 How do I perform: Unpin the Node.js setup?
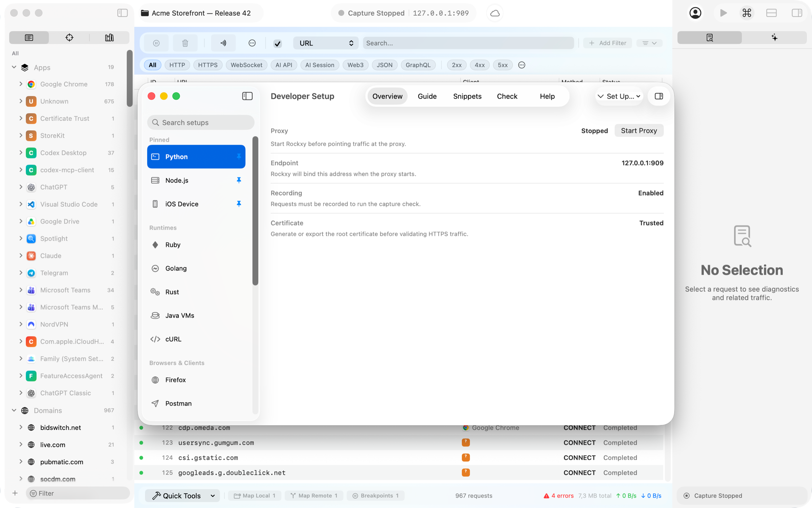click(239, 180)
